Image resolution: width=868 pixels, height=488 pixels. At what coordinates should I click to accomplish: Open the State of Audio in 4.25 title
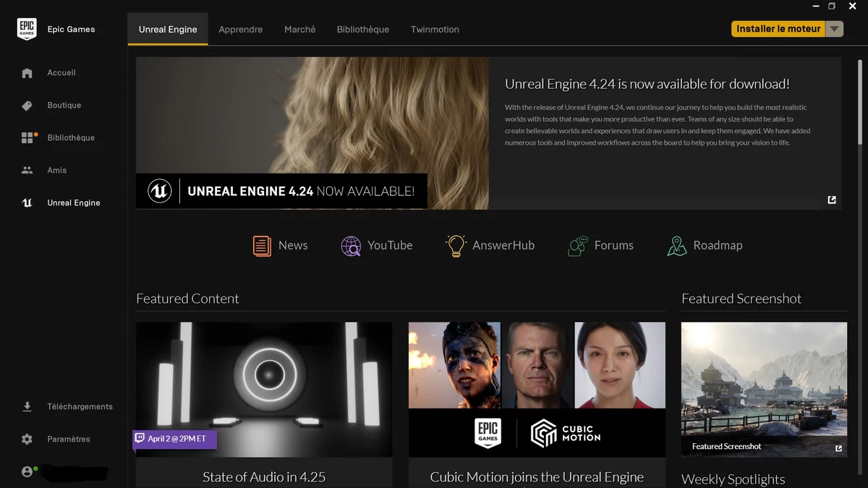point(264,477)
